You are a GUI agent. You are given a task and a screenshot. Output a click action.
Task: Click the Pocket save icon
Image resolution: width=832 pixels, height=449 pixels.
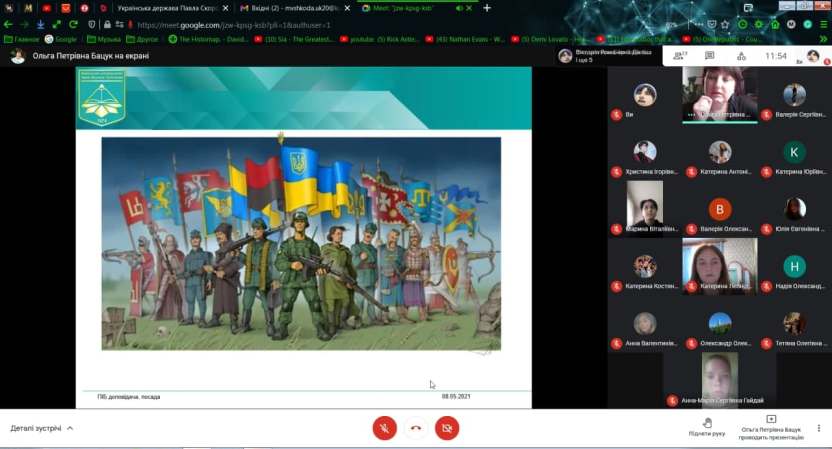[x=712, y=24]
